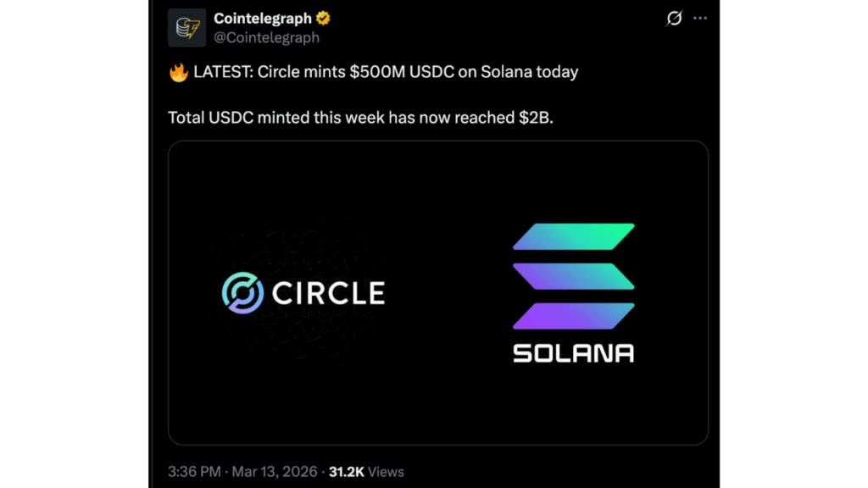Click the 3:36 PM time label
868x488 pixels.
pos(188,472)
